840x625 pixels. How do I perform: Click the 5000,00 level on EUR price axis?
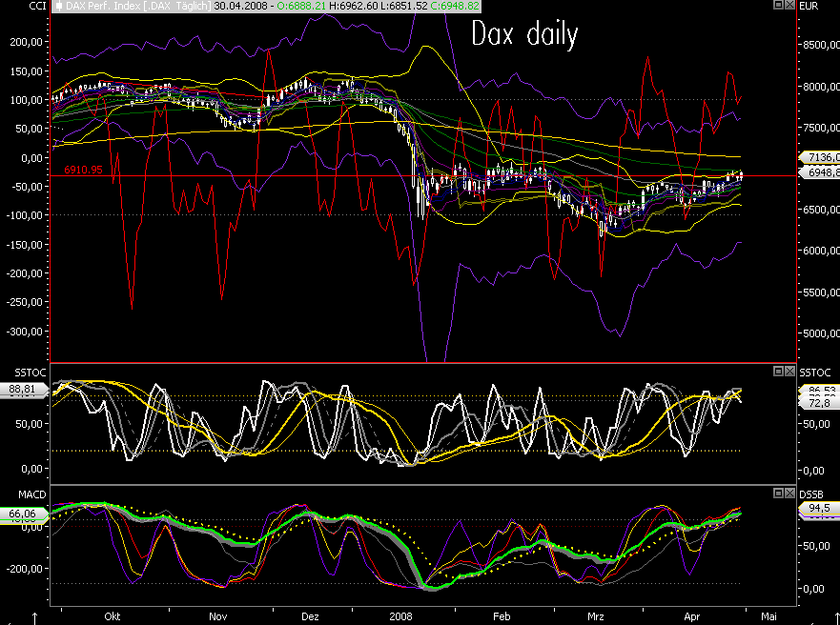tap(821, 333)
